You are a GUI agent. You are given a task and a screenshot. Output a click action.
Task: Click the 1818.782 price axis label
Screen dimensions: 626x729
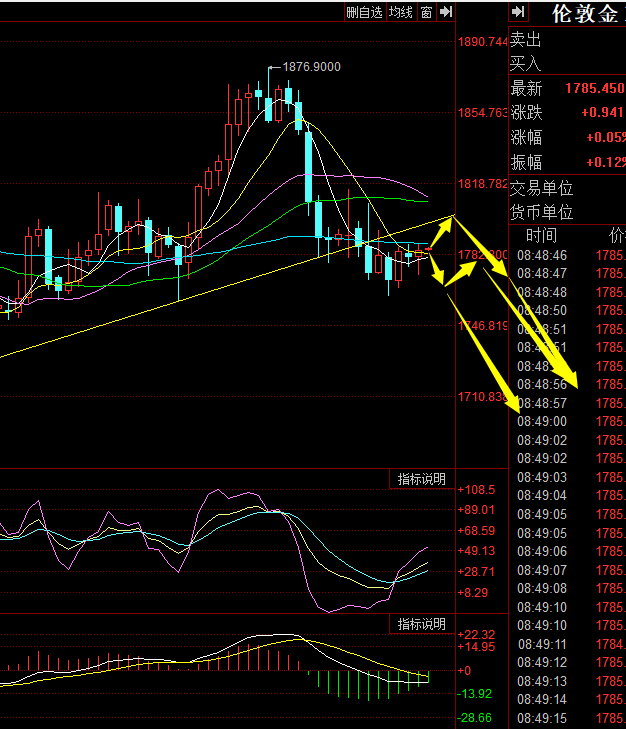point(482,184)
